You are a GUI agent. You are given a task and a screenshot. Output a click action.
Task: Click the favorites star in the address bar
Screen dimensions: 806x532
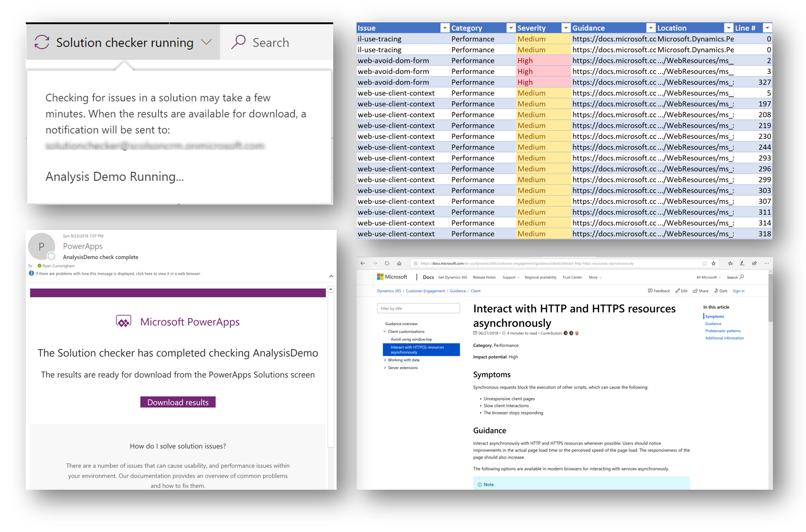pyautogui.click(x=713, y=263)
